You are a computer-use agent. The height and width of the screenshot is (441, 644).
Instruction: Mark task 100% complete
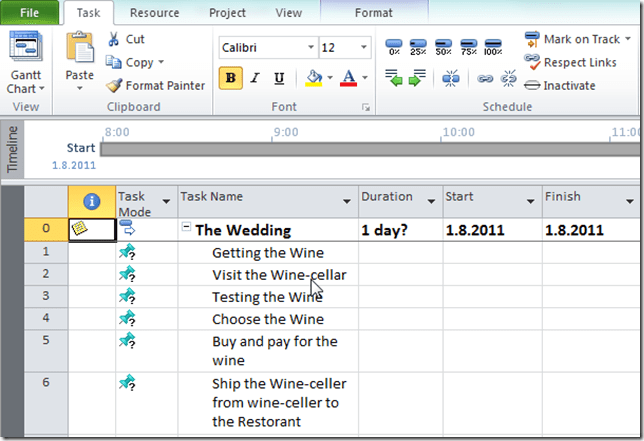tap(493, 45)
